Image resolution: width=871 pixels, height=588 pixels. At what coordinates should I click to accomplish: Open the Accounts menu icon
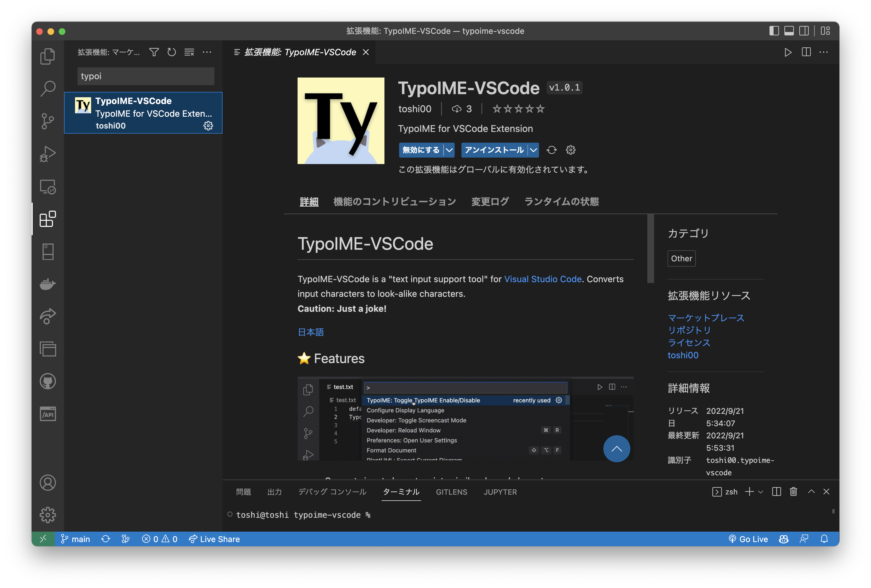(48, 483)
